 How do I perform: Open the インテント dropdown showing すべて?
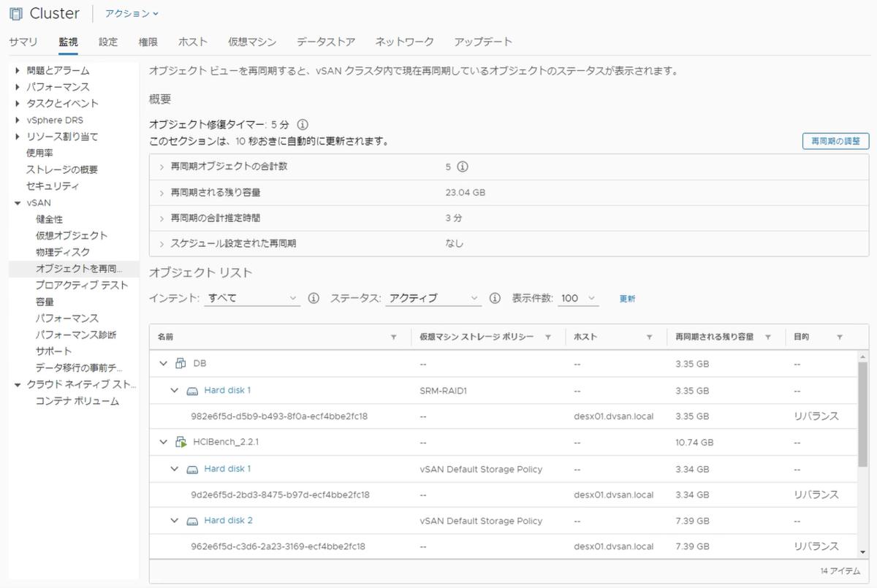252,298
